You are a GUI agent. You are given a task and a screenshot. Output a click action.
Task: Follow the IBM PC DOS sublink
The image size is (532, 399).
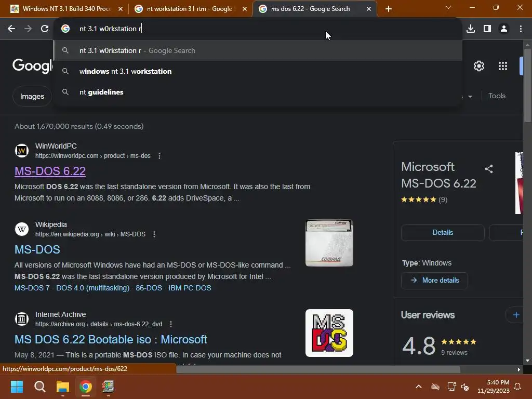tap(190, 288)
